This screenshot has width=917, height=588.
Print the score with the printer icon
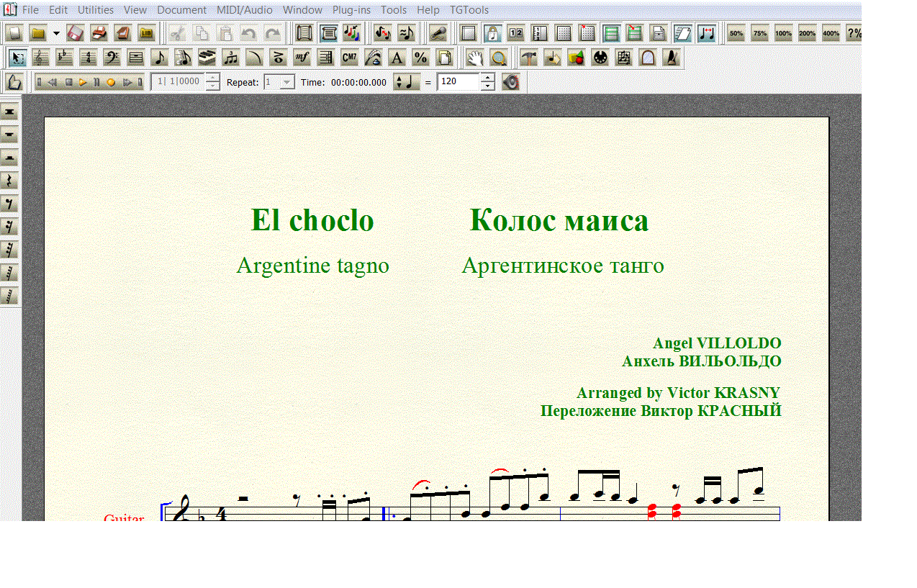point(99,33)
